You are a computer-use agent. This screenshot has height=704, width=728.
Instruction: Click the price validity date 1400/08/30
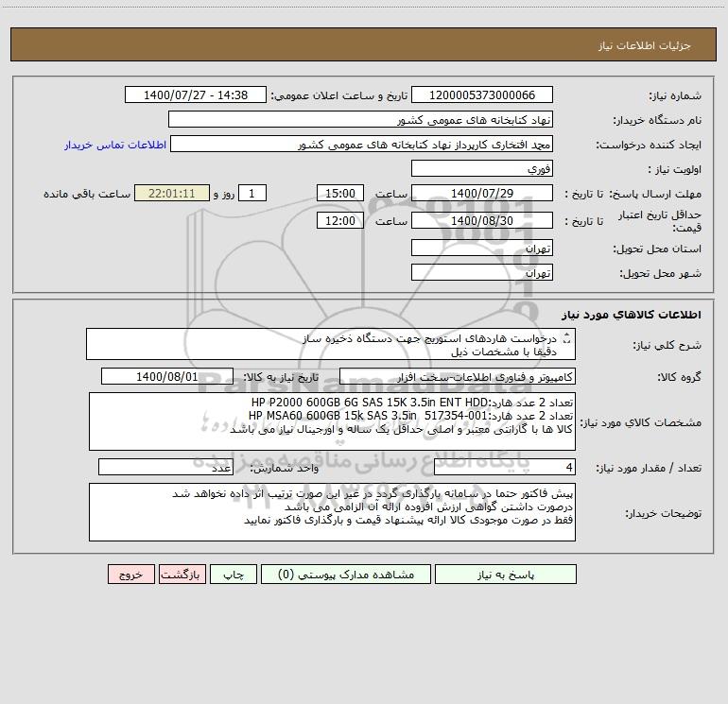point(482,220)
